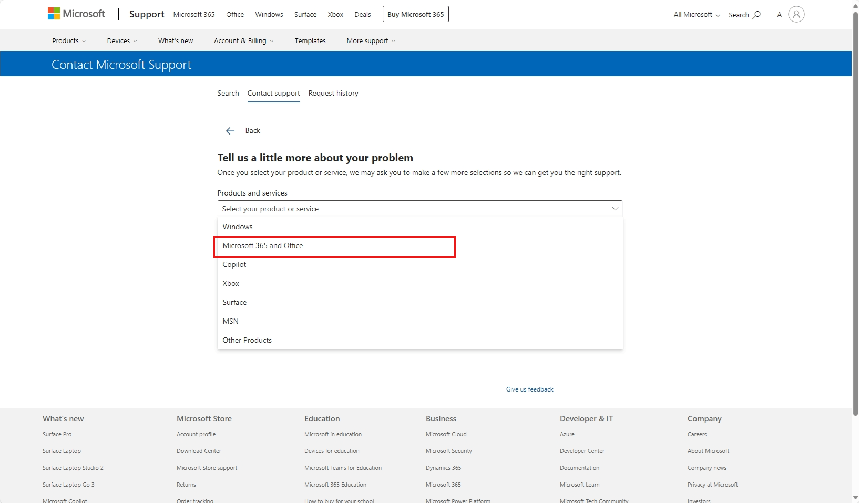Open the Request history tab
Screen dimensions: 860x504
coord(333,93)
